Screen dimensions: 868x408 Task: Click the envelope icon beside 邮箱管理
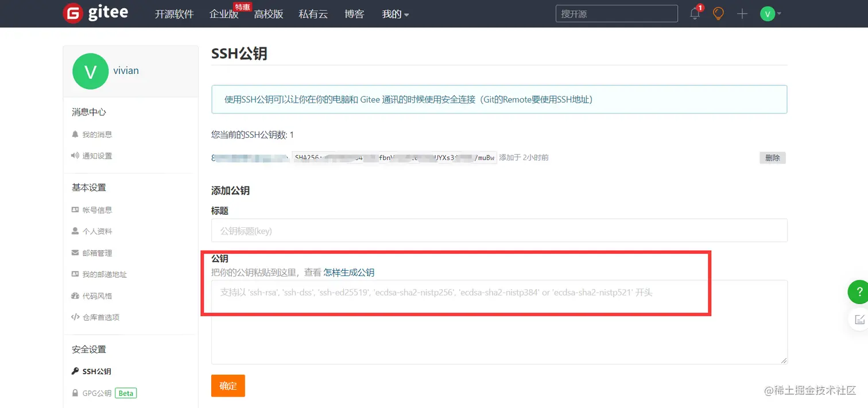point(75,253)
